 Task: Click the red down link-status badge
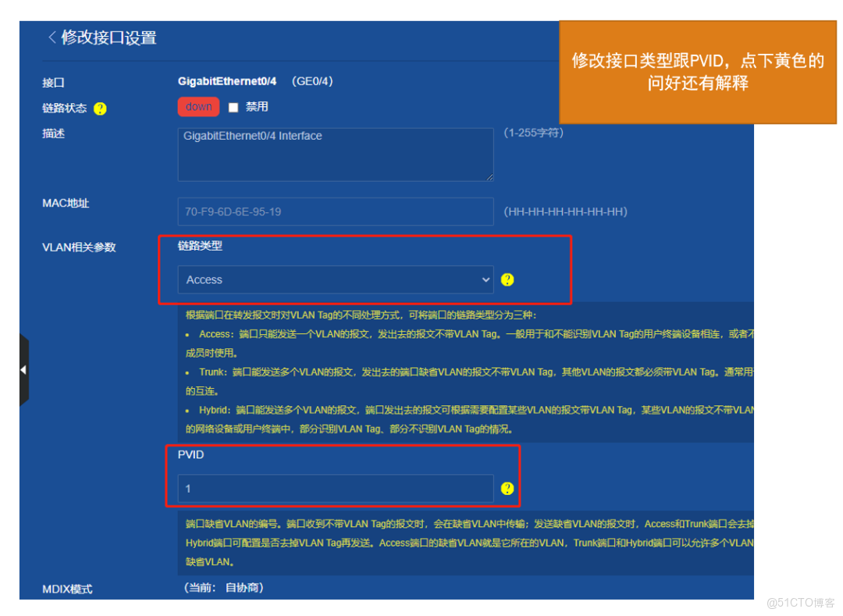(197, 106)
